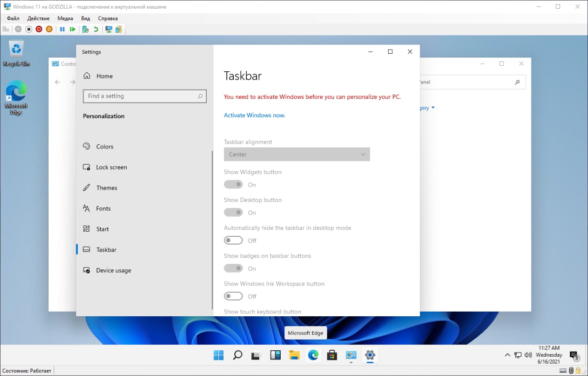The image size is (588, 376).
Task: Open the taskbar Search icon
Action: pos(237,355)
